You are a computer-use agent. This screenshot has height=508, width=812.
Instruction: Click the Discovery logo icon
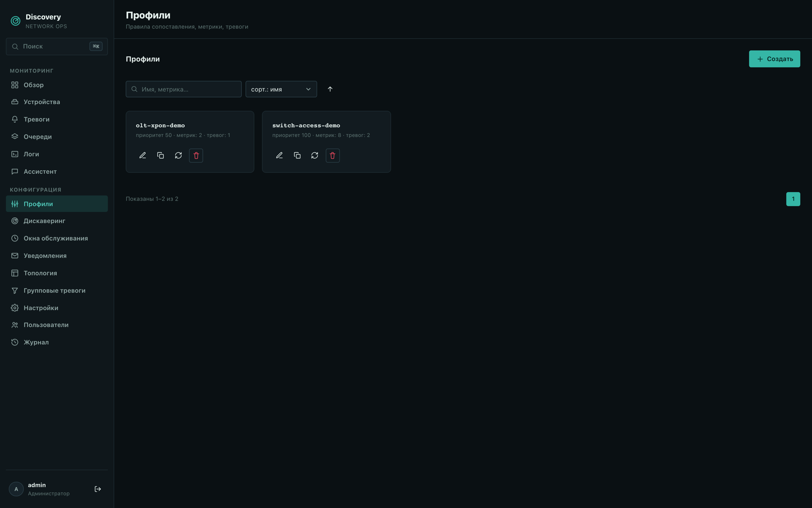(15, 21)
